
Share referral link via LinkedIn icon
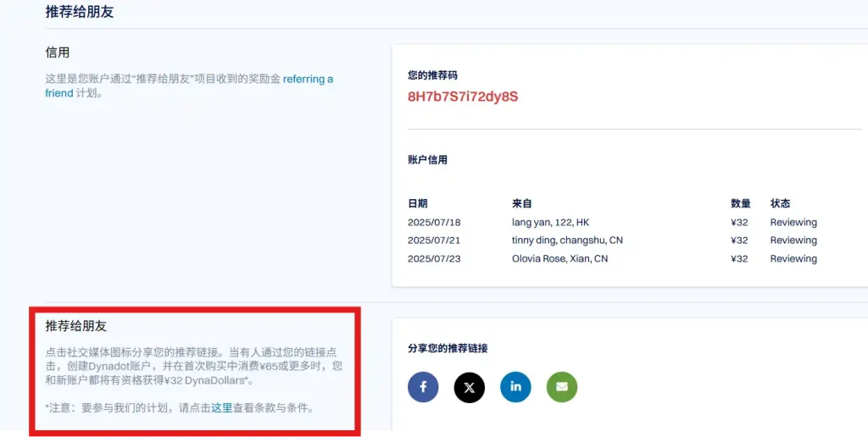click(x=515, y=387)
